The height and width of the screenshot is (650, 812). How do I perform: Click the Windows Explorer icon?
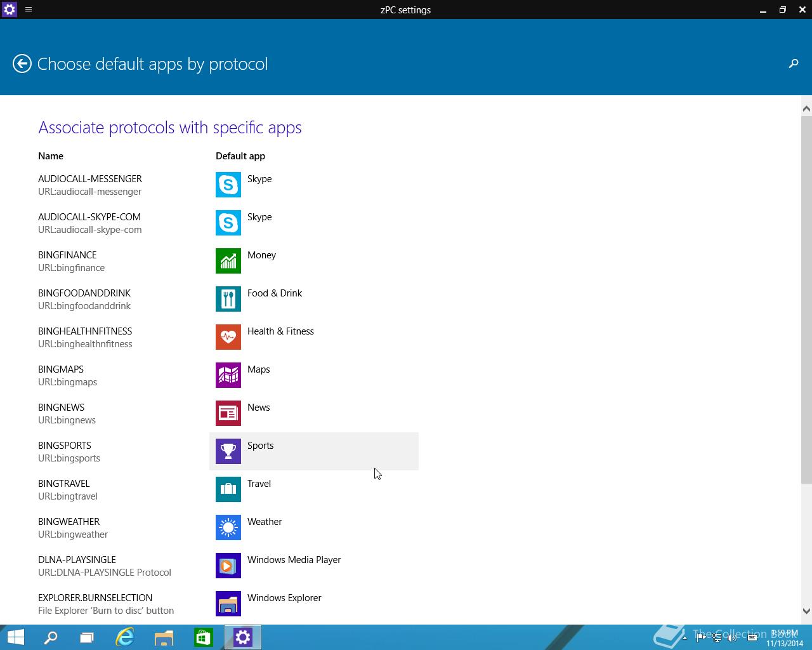[x=228, y=604]
